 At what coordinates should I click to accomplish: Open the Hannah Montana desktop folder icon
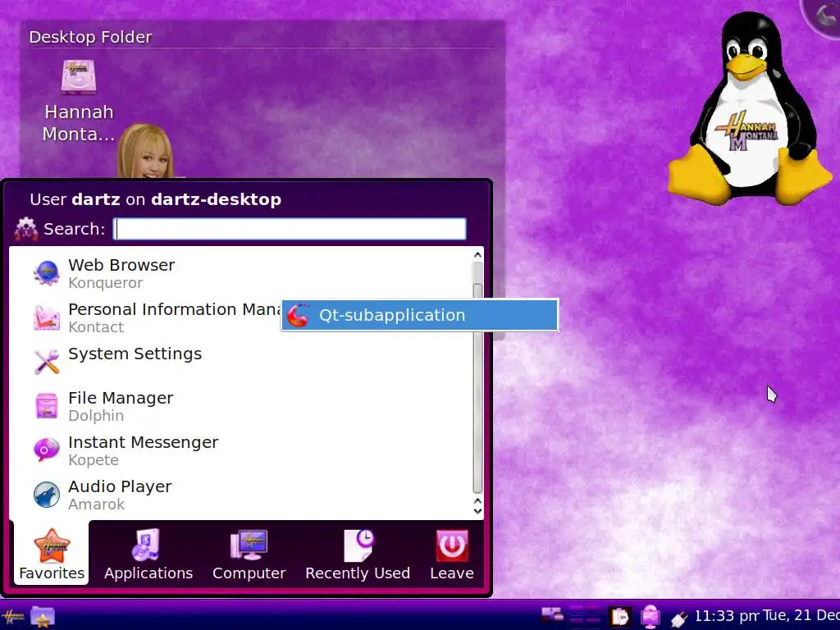click(79, 78)
